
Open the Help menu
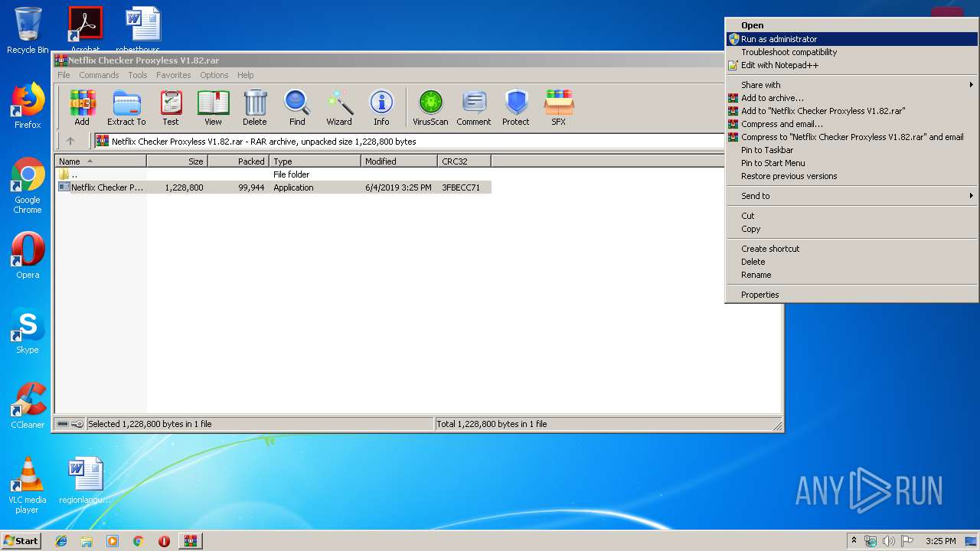245,75
